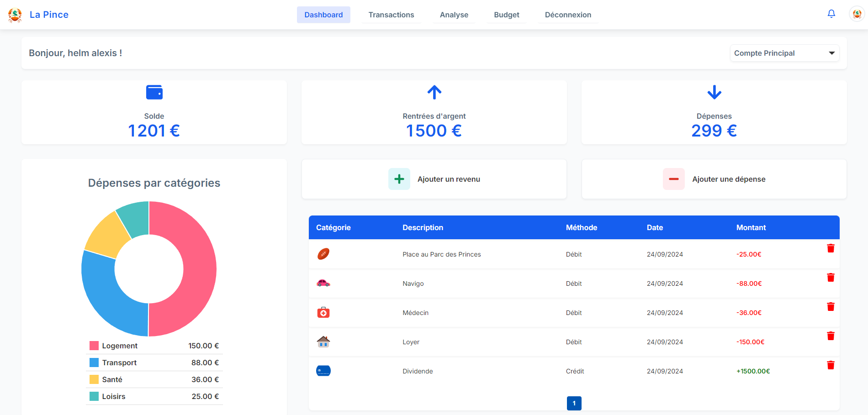Click the card icon on Dividende row

coord(323,371)
